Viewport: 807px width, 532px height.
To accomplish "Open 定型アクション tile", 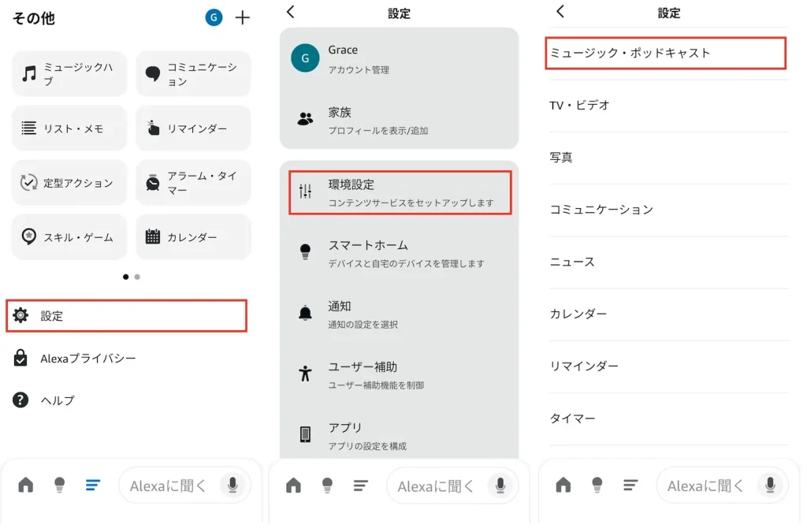I will coord(69,183).
